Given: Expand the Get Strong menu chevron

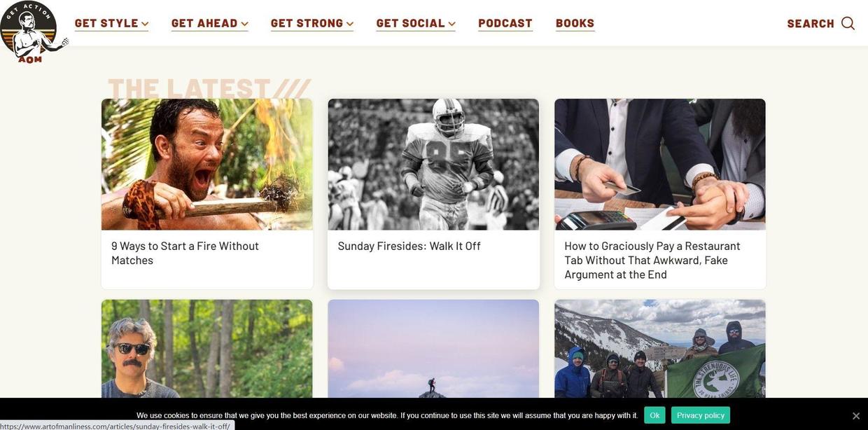Looking at the screenshot, I should coord(350,24).
